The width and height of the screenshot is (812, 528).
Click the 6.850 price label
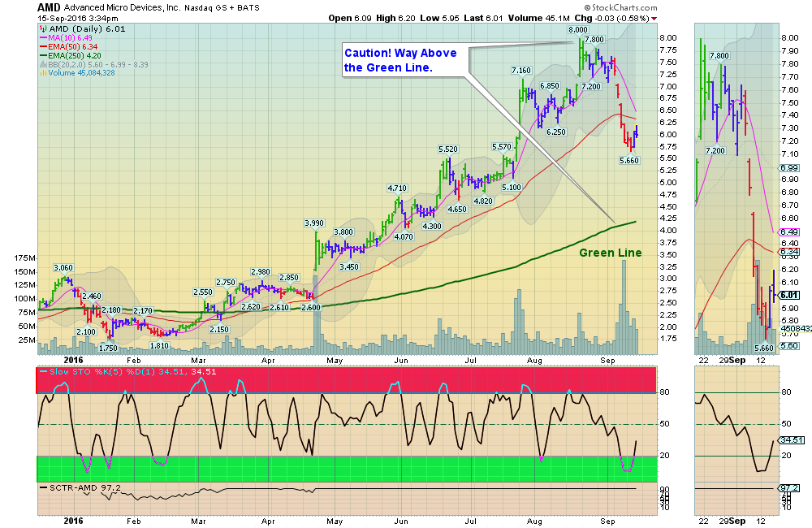(x=550, y=86)
